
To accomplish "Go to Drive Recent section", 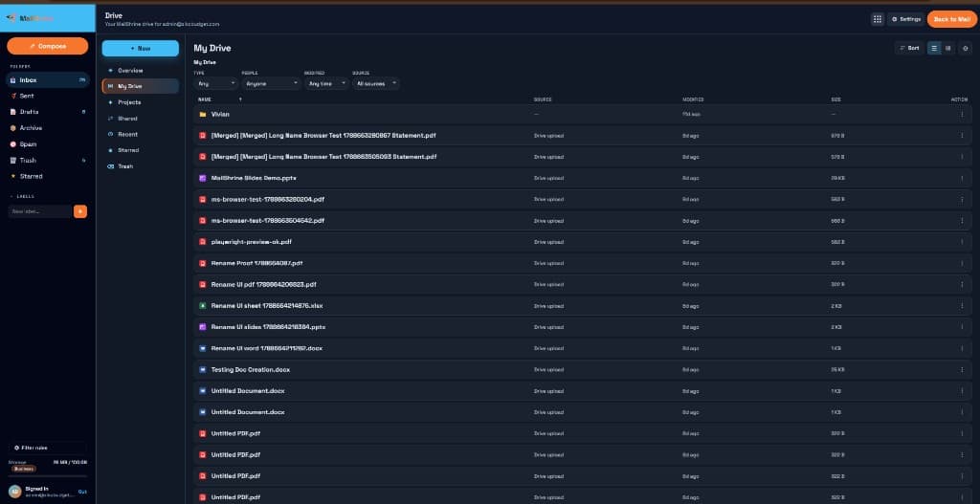I will [x=141, y=134].
